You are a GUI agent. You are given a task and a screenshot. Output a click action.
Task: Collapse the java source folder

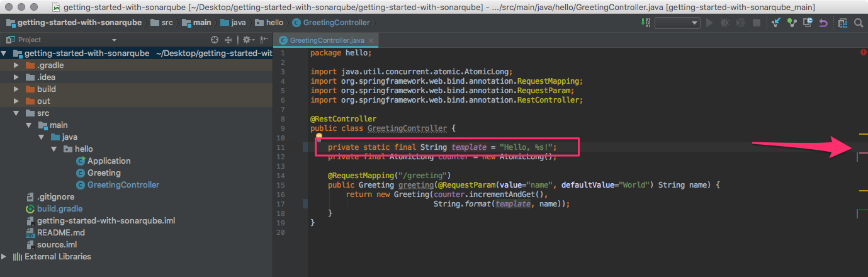41,137
